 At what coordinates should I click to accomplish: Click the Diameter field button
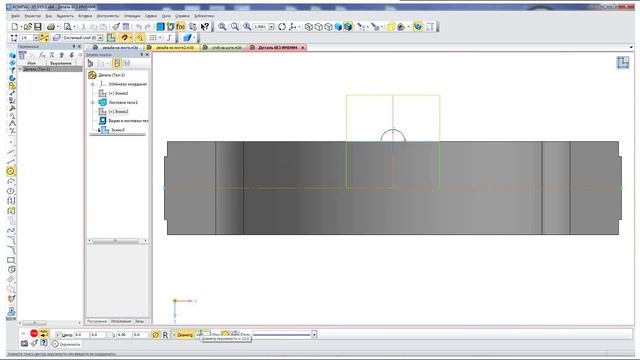(184, 335)
